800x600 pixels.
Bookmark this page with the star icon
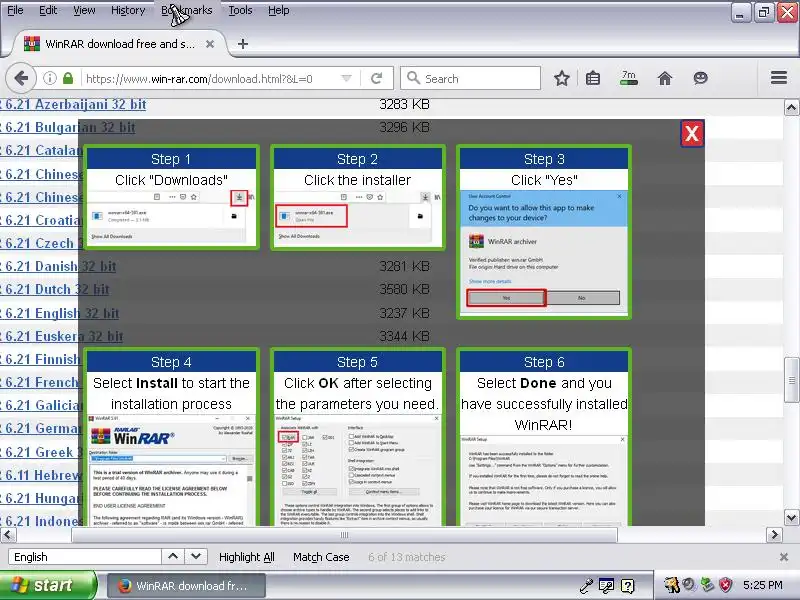click(x=562, y=79)
